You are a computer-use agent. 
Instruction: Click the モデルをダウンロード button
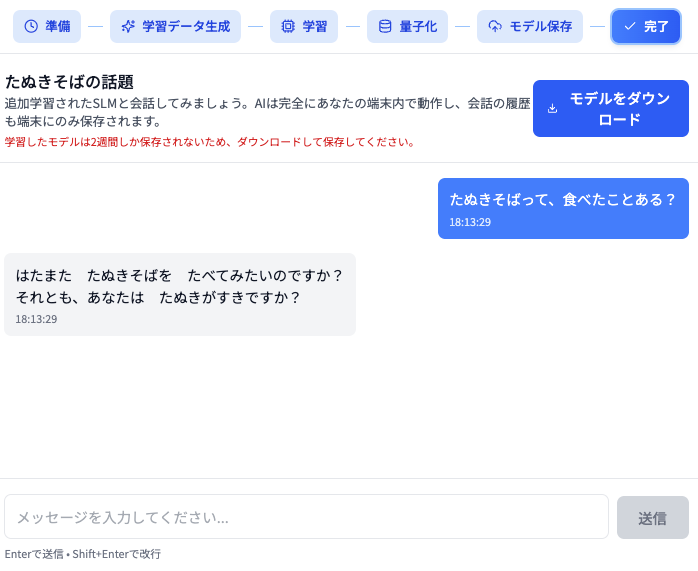611,109
